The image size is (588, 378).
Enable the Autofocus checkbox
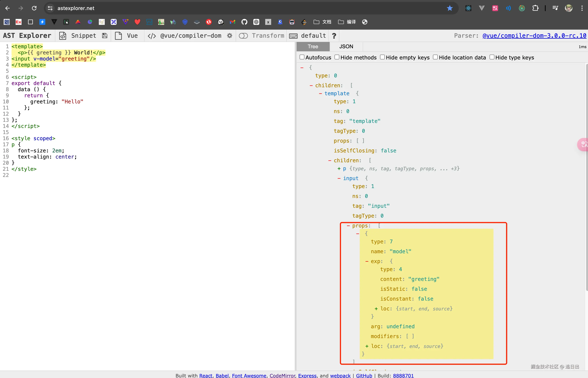pos(302,57)
